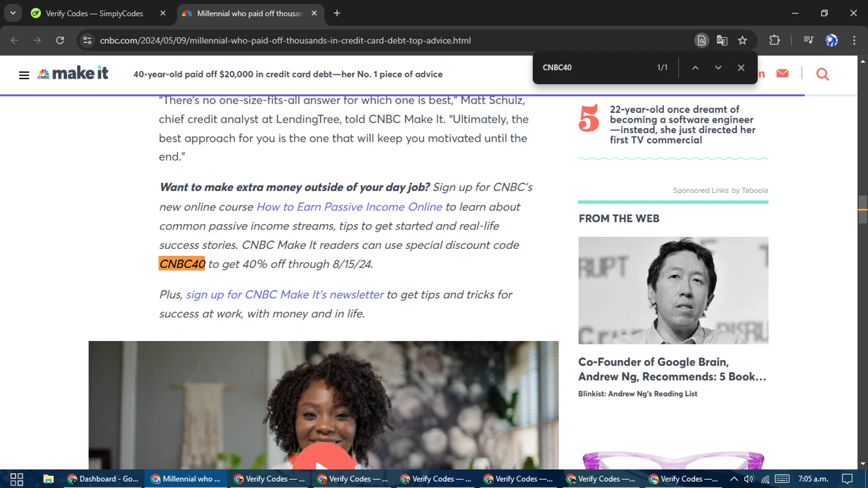Click the CNBC Make It logo
The image size is (868, 488).
coord(73,74)
